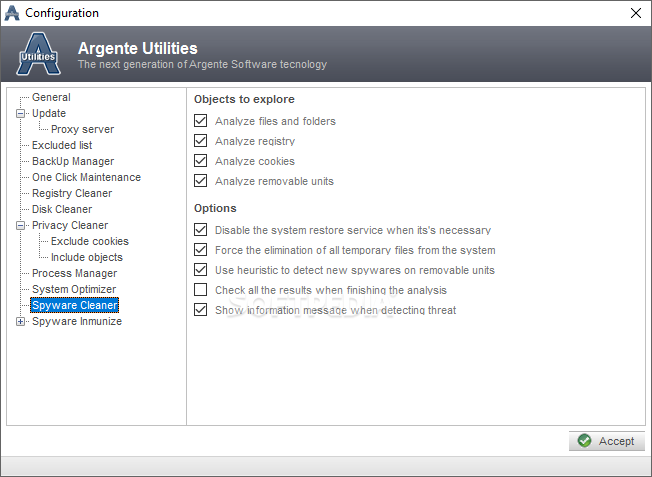The image size is (652, 477).
Task: Toggle Disable the system restore service option
Action: pyautogui.click(x=200, y=230)
